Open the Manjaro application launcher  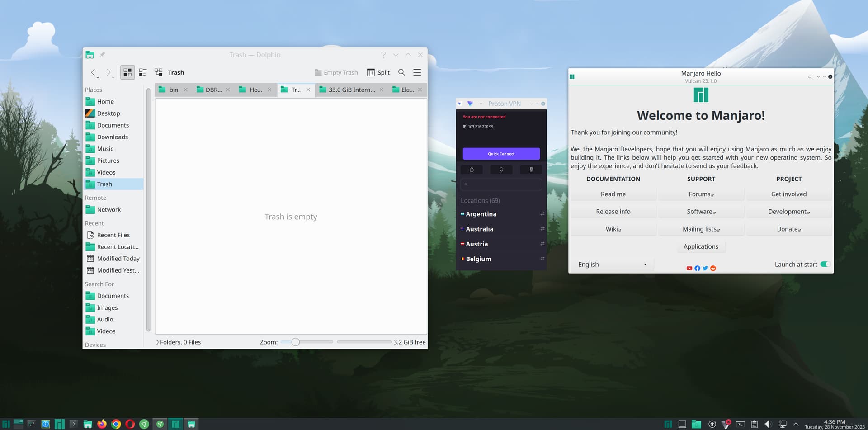[x=6, y=424]
